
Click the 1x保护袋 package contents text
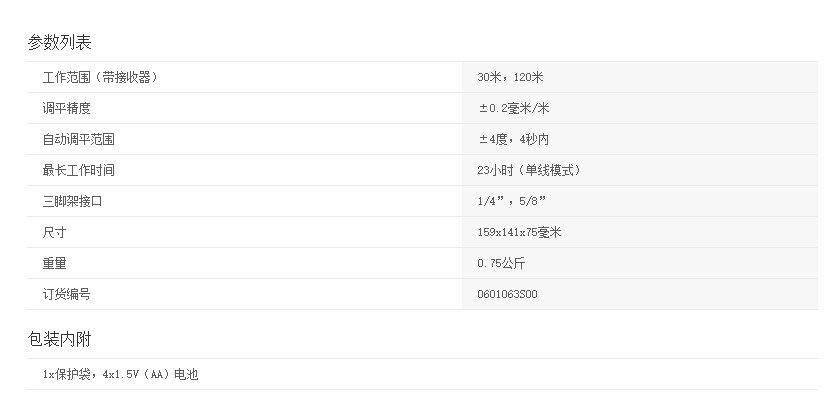69,375
